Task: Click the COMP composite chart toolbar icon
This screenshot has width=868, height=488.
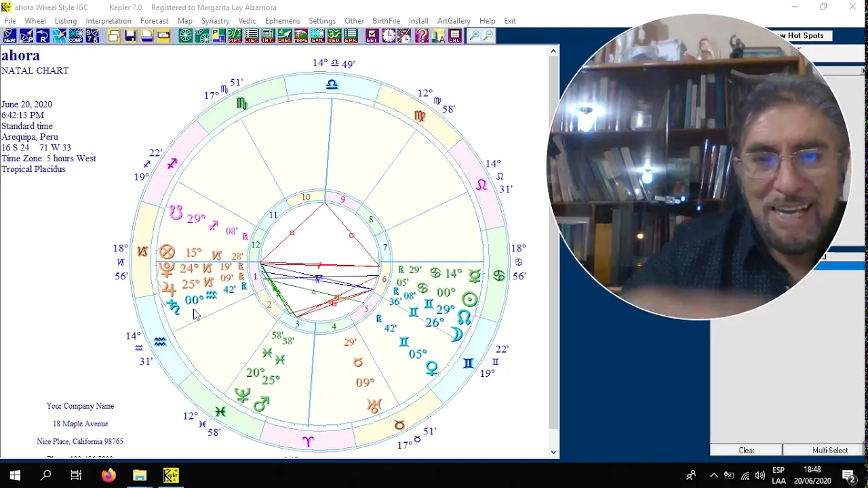Action: (76, 35)
